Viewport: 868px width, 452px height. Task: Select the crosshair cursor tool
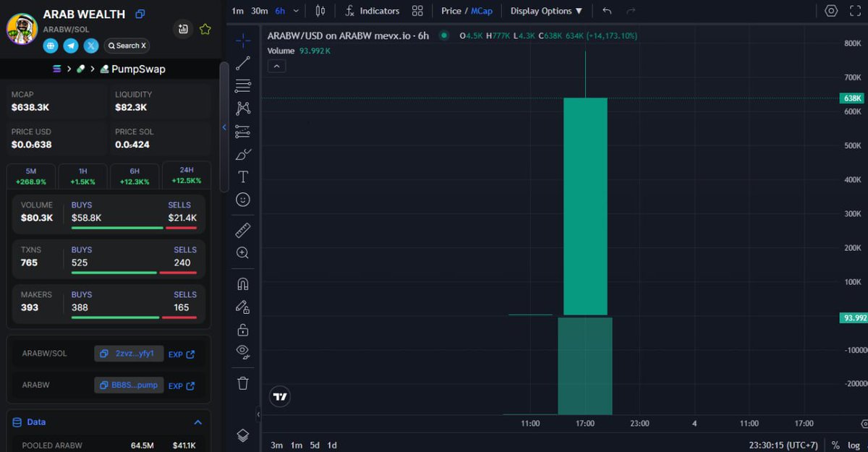(x=243, y=40)
